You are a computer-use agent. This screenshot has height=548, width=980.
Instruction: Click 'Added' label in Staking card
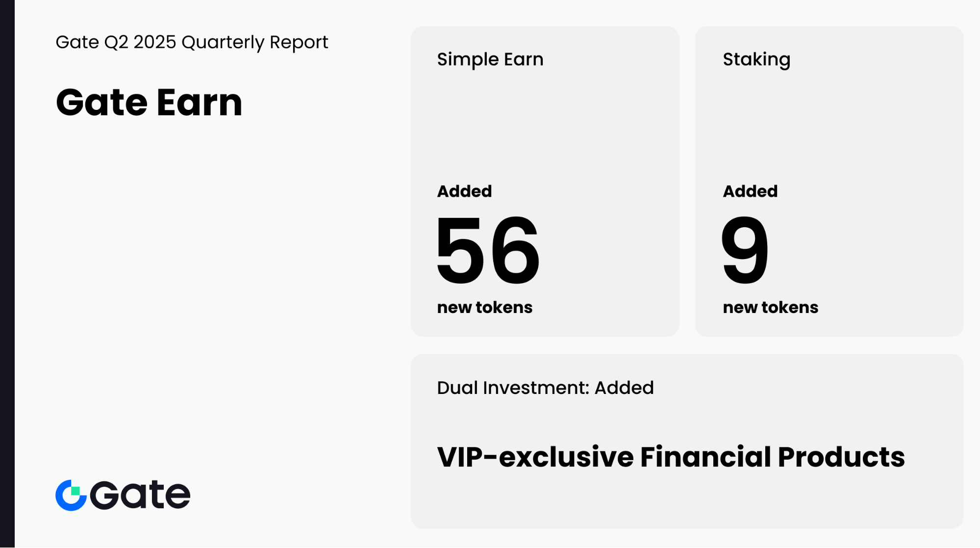coord(750,191)
